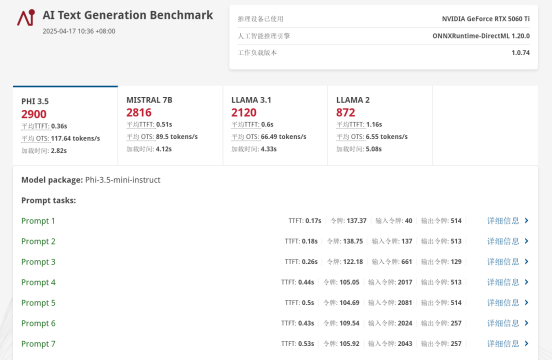
Task: Expand Prompt 3 chevron arrow
Action: pyautogui.click(x=527, y=262)
